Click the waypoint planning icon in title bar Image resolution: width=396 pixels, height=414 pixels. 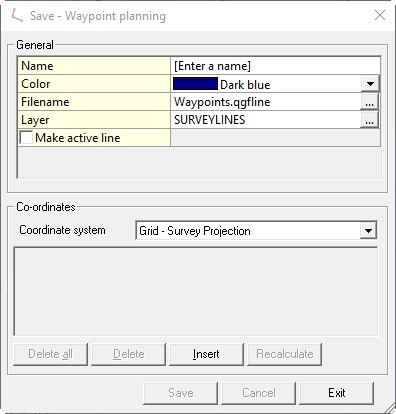click(x=16, y=16)
